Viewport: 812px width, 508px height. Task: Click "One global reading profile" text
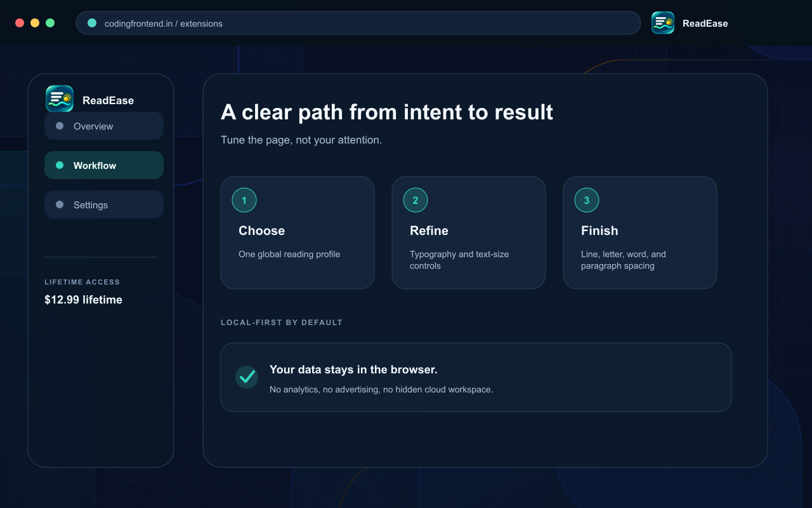289,254
